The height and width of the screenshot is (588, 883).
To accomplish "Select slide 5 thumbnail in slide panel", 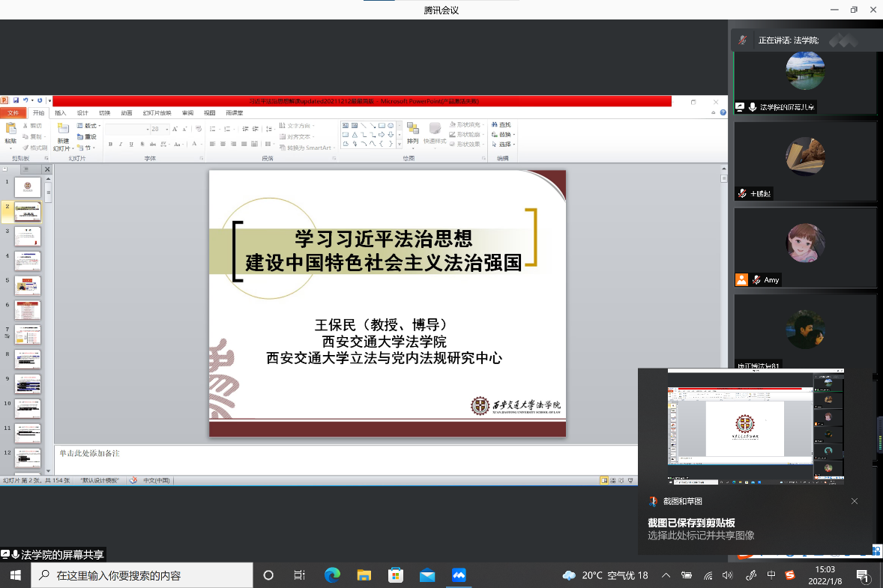I will pyautogui.click(x=28, y=285).
